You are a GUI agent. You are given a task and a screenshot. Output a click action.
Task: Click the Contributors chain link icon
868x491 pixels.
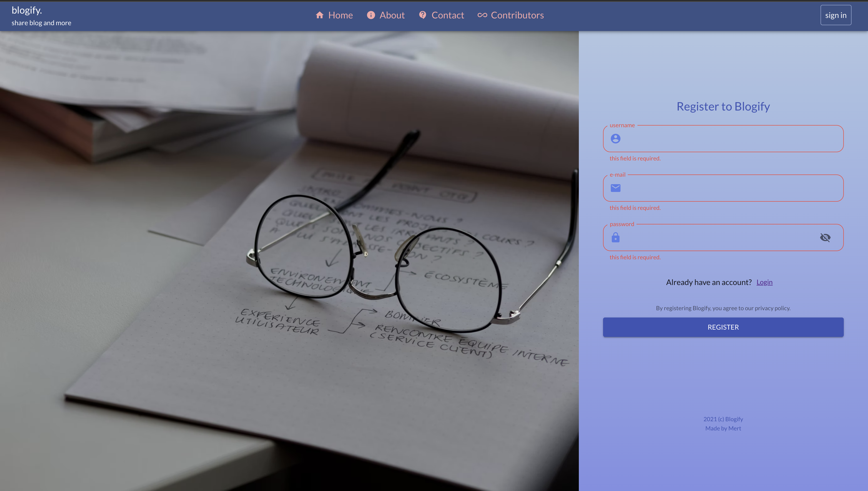[x=482, y=15]
